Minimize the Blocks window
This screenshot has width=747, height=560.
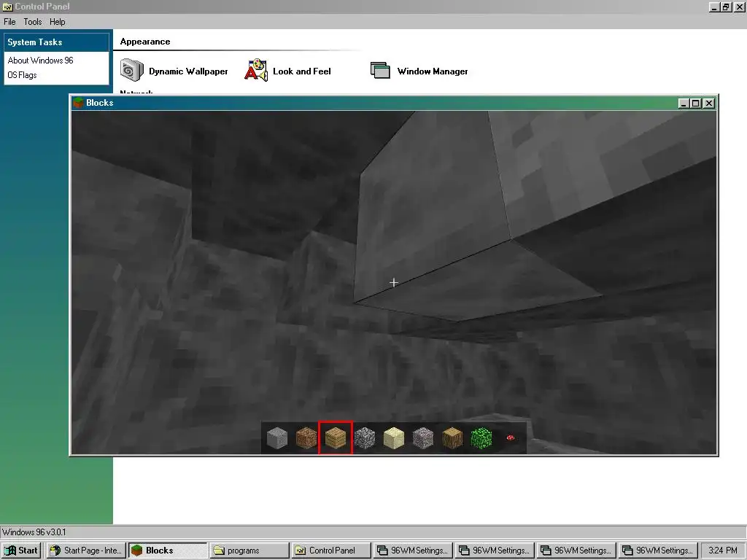click(x=684, y=104)
